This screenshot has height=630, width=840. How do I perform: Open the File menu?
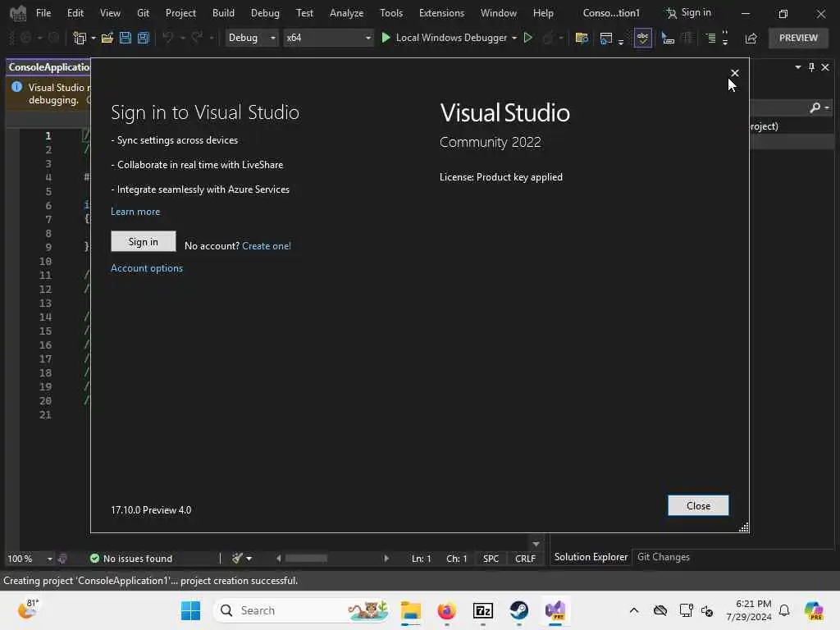point(43,13)
